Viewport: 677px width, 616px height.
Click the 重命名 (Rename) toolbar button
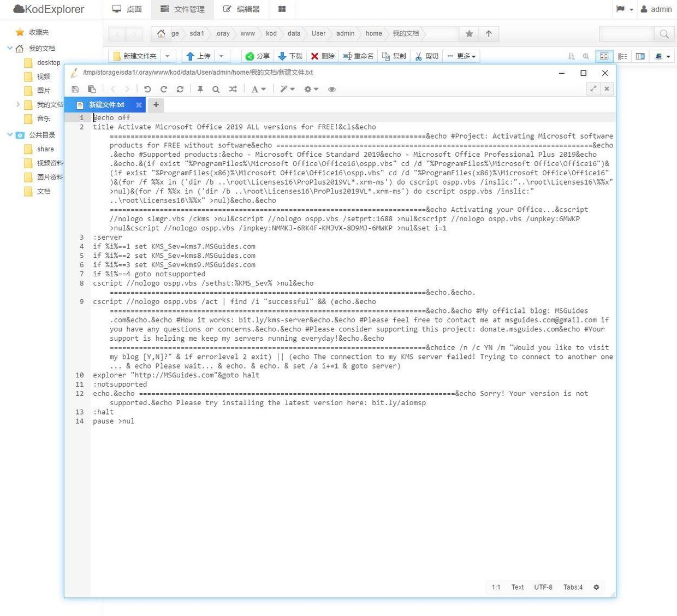(x=358, y=56)
